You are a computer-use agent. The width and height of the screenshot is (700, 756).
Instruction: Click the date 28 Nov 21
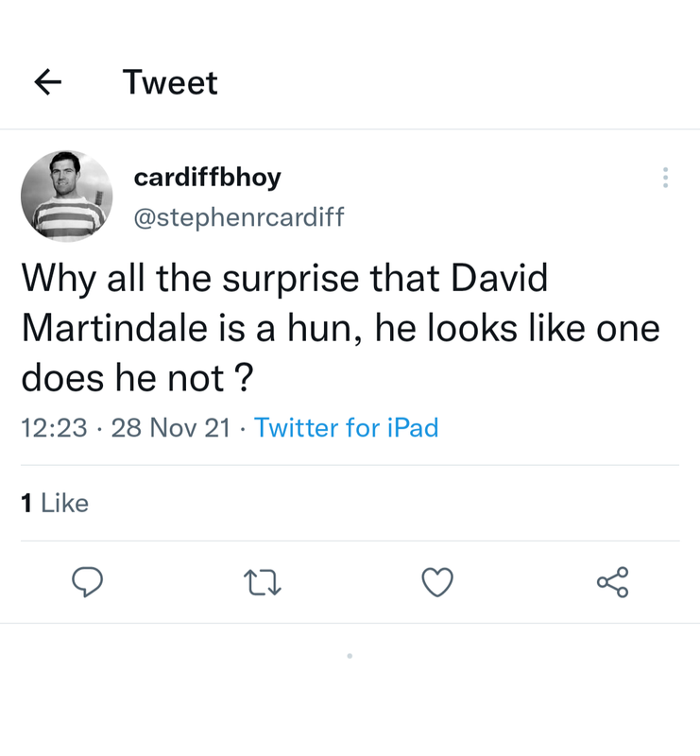click(x=171, y=427)
